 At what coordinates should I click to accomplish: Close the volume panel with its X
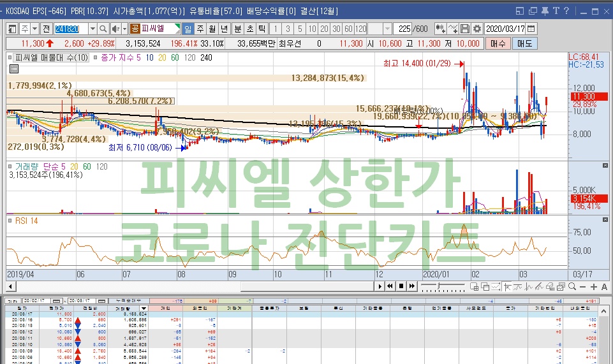pyautogui.click(x=605, y=166)
